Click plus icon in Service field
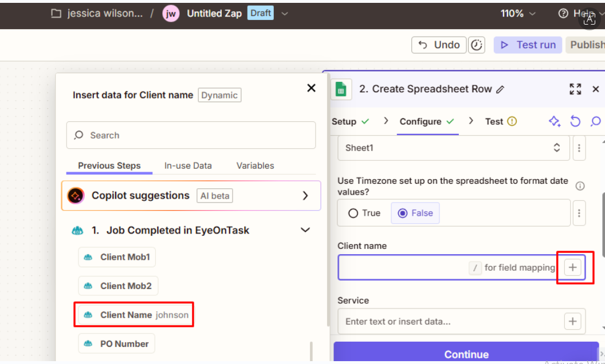Image resolution: width=605 pixels, height=364 pixels. tap(572, 321)
